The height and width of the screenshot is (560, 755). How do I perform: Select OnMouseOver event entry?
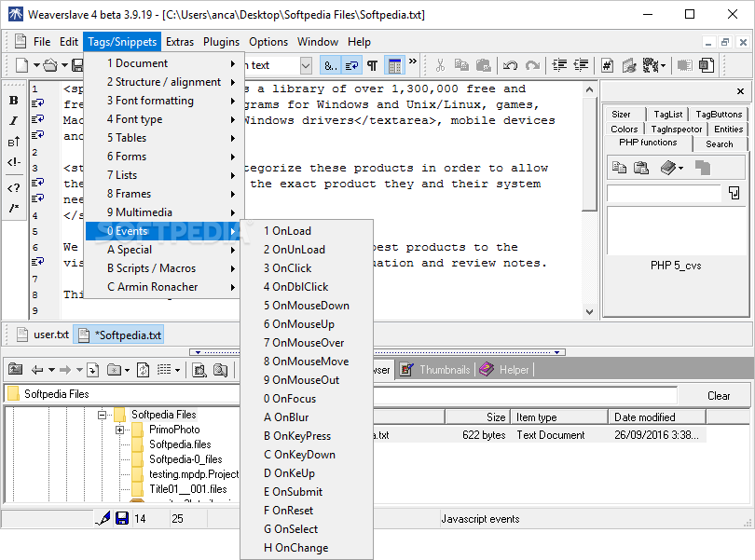307,343
